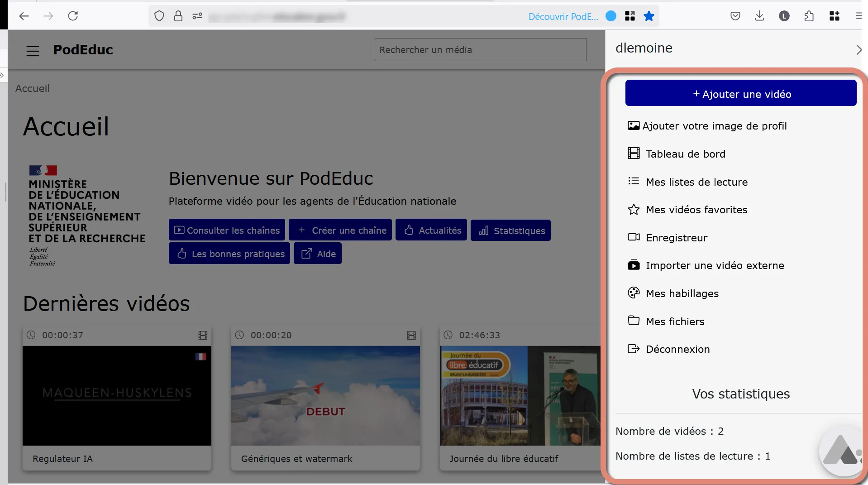The height and width of the screenshot is (485, 868).
Task: Open the QR grid icon in address bar
Action: coord(630,16)
